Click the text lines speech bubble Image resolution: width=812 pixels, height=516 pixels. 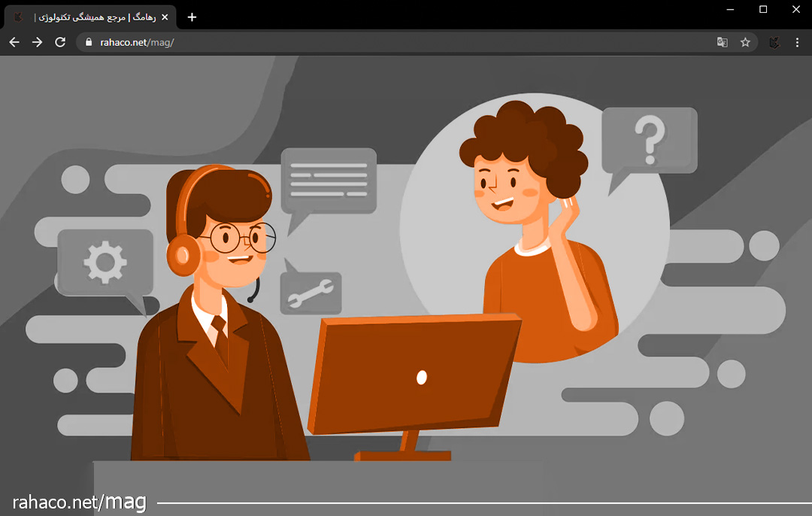[x=329, y=181]
